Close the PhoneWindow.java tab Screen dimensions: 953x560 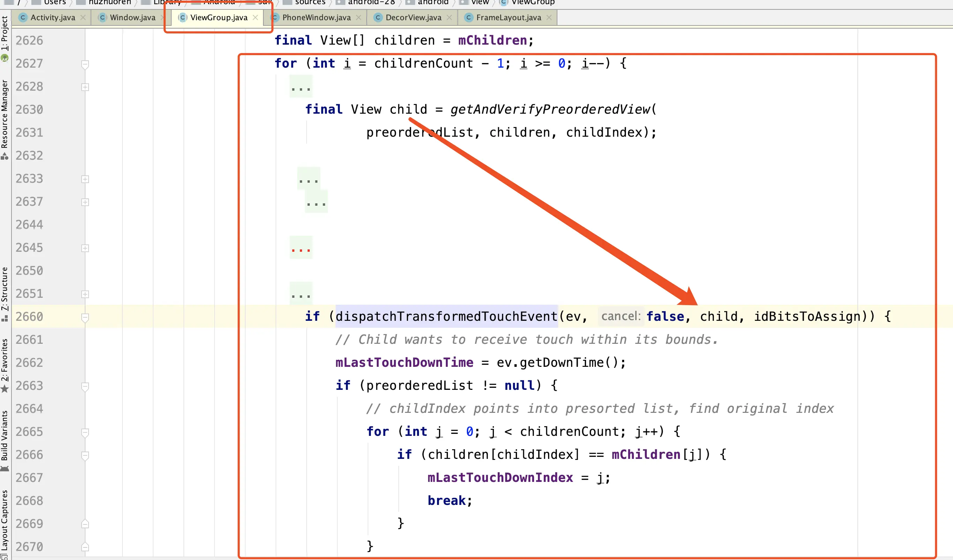pyautogui.click(x=359, y=17)
